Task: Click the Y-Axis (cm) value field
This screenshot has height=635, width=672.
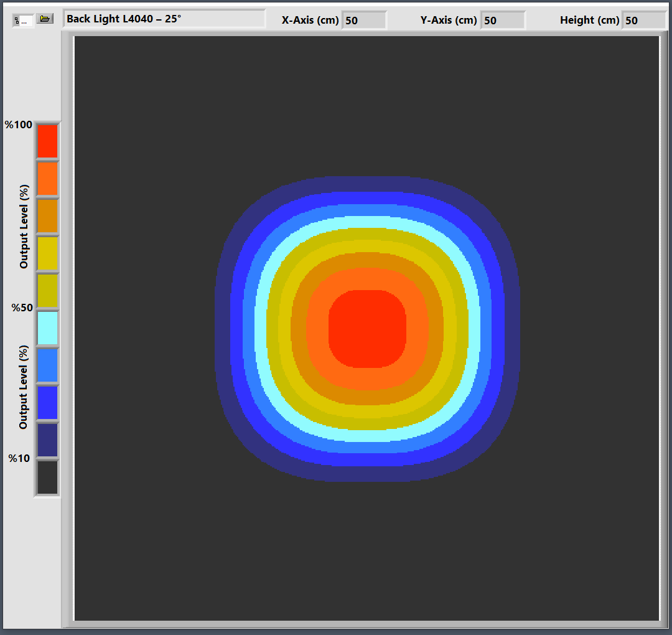Action: point(503,20)
